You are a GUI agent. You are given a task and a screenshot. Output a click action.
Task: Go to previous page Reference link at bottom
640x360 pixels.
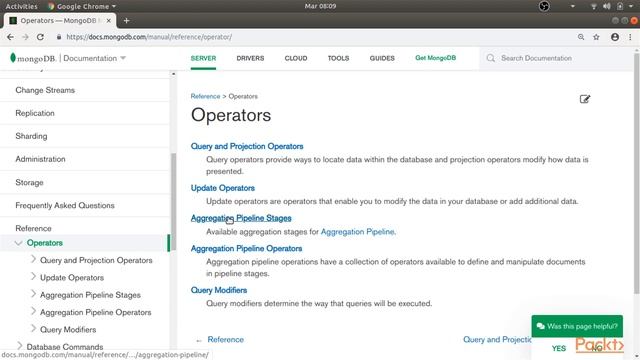pyautogui.click(x=225, y=340)
